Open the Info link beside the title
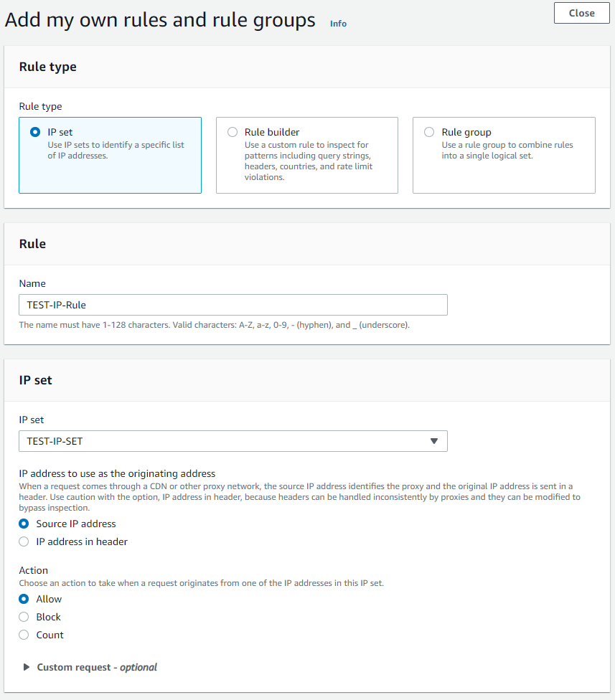 338,24
